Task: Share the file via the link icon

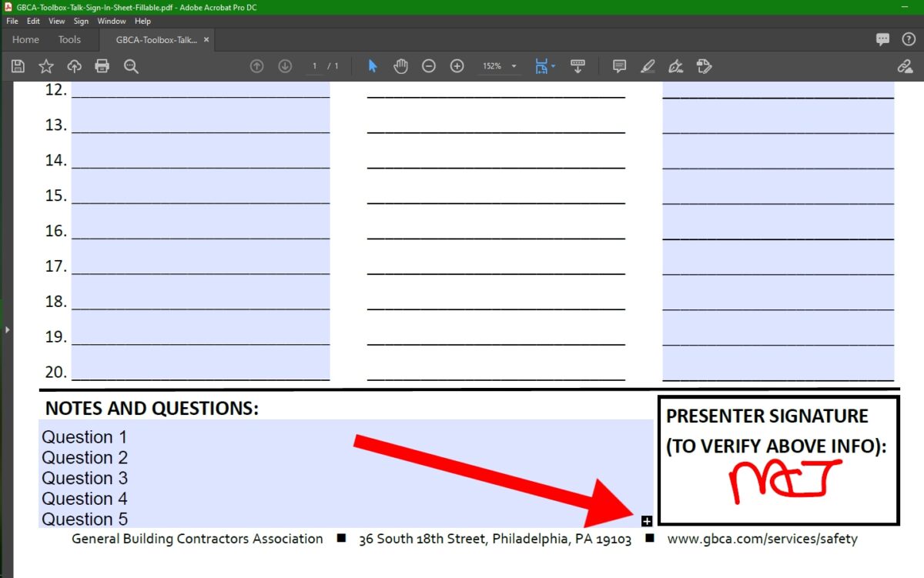Action: click(905, 66)
